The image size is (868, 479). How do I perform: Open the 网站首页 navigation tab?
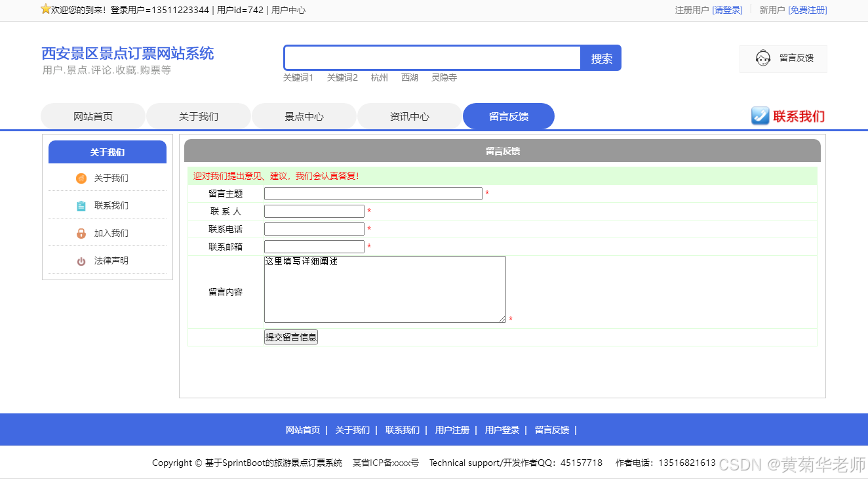(x=93, y=116)
